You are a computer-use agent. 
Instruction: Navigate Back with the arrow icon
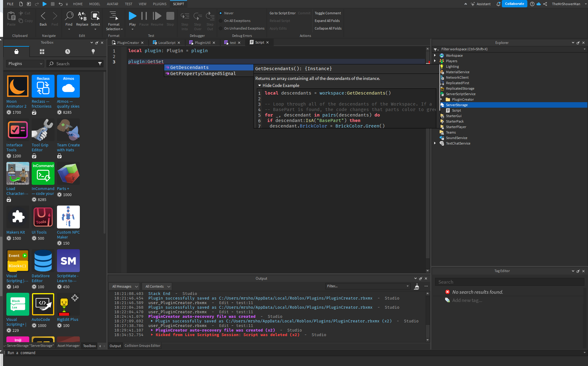pyautogui.click(x=43, y=16)
